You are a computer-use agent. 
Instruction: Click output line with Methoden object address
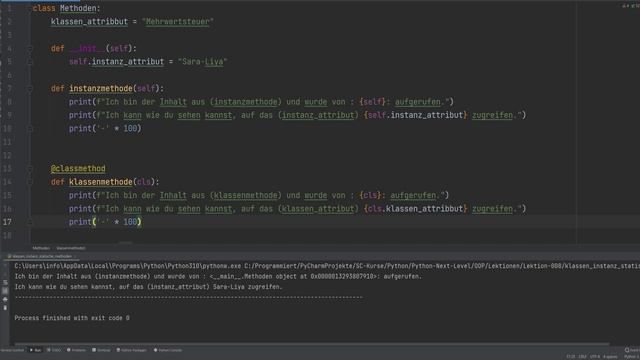[x=218, y=276]
